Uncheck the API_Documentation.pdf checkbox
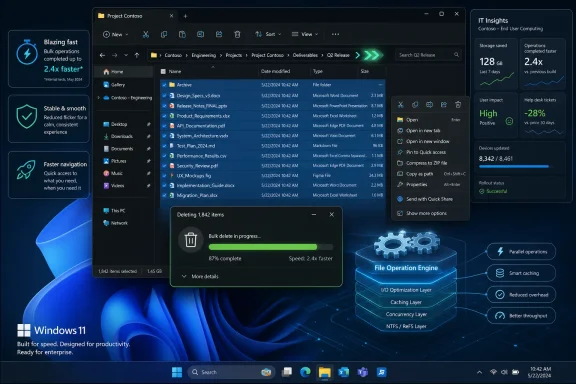This screenshot has height=384, width=576. pos(164,126)
